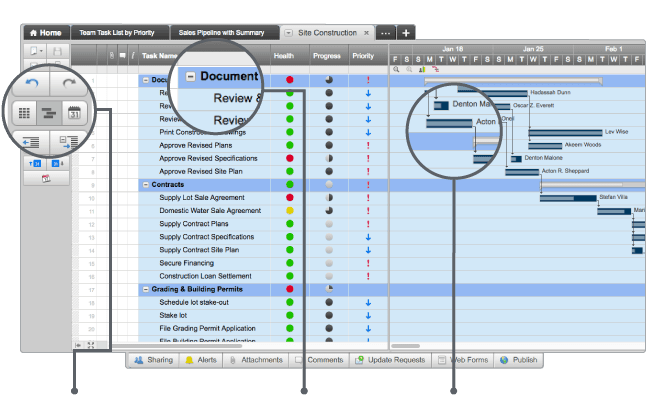Viewport: 650px width, 411px height.
Task: Click the red health dot for Supply Lot Sale Agreement
Action: 289,198
